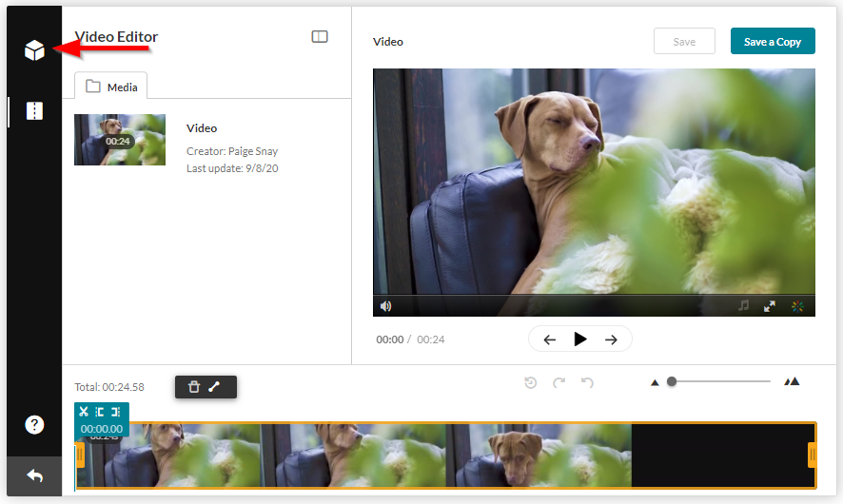The width and height of the screenshot is (843, 504).
Task: Click the Save a Copy button
Action: 772,42
